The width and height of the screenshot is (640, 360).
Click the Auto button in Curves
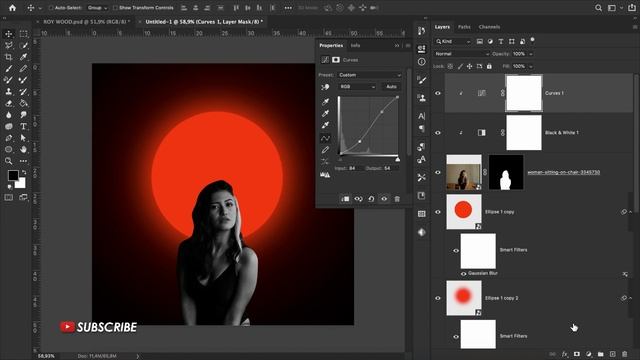coord(391,87)
